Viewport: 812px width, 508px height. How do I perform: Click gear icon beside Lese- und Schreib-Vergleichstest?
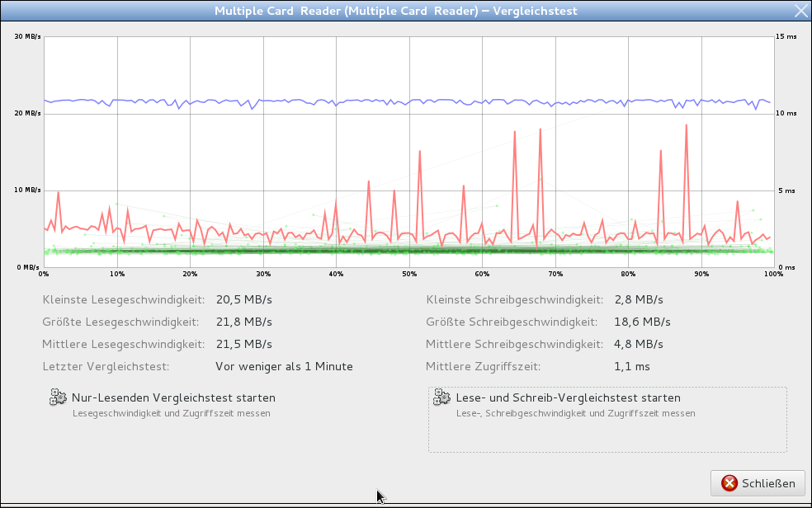(441, 398)
